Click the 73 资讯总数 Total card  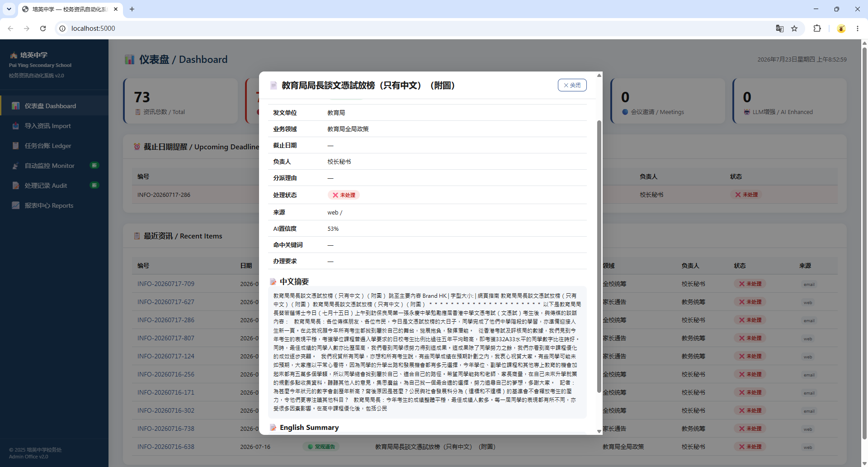[180, 101]
